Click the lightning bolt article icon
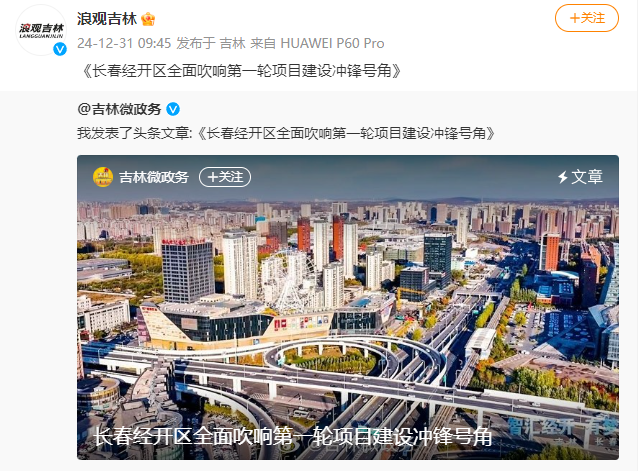The height and width of the screenshot is (471, 638). pos(563,177)
